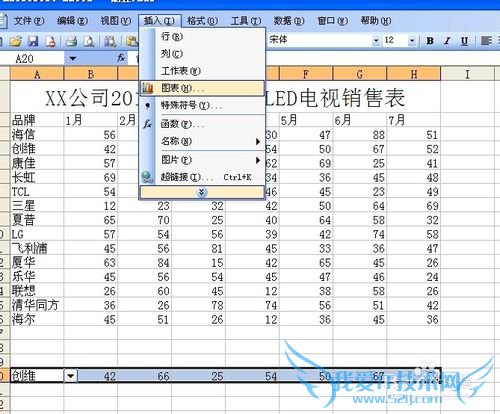The width and height of the screenshot is (500, 414).
Task: Select column B header
Action: click(x=90, y=74)
